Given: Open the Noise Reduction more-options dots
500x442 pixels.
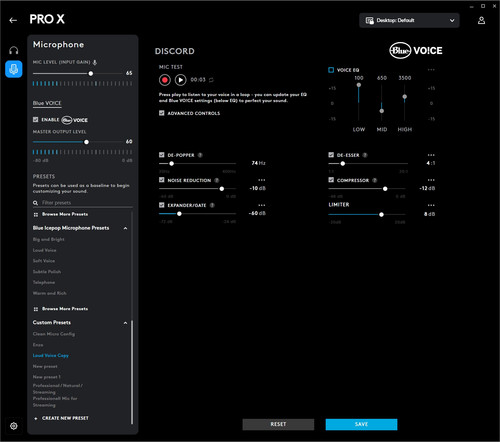Looking at the screenshot, I should tap(262, 180).
